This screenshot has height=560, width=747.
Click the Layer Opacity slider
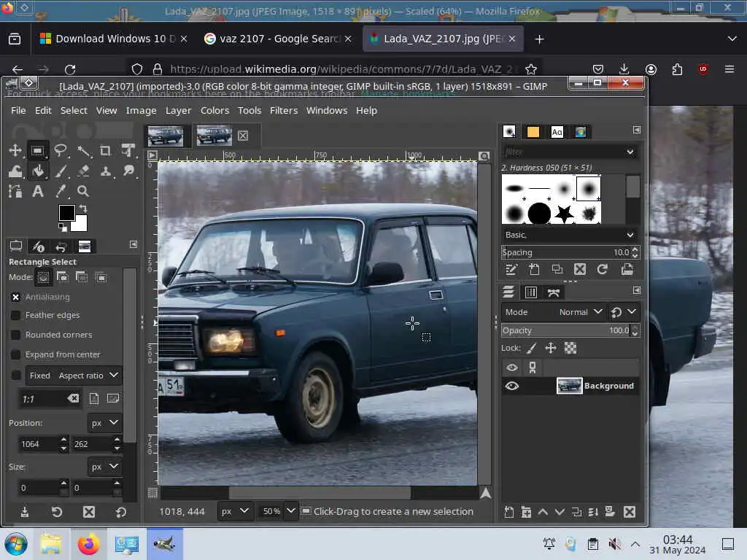(565, 330)
